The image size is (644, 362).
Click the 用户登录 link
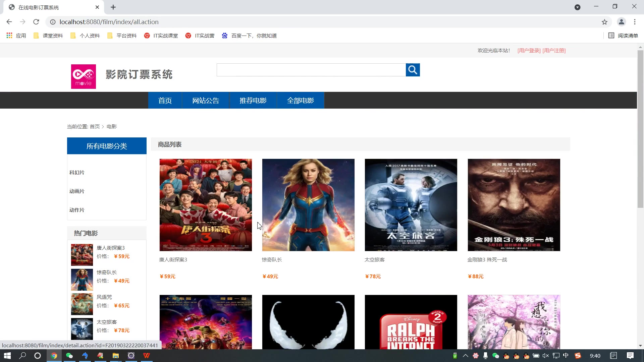tap(529, 51)
